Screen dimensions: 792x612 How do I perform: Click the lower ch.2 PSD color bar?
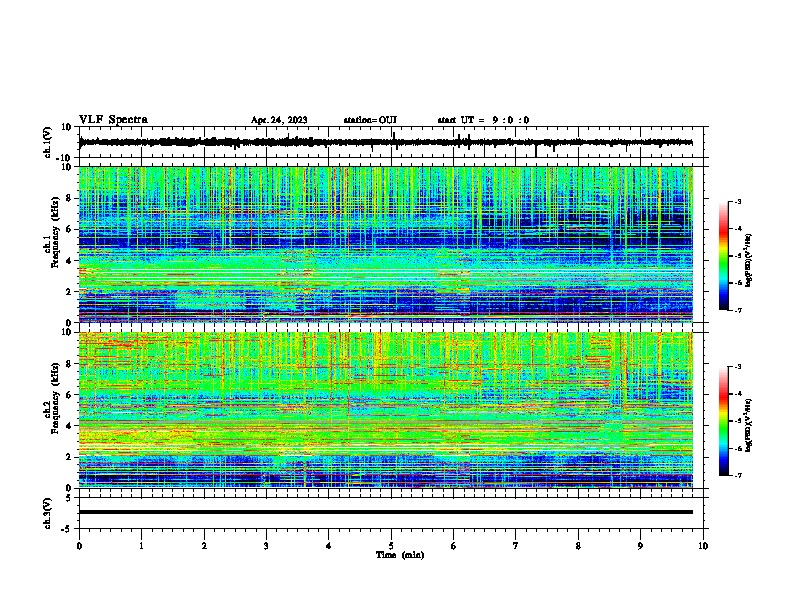pyautogui.click(x=723, y=421)
